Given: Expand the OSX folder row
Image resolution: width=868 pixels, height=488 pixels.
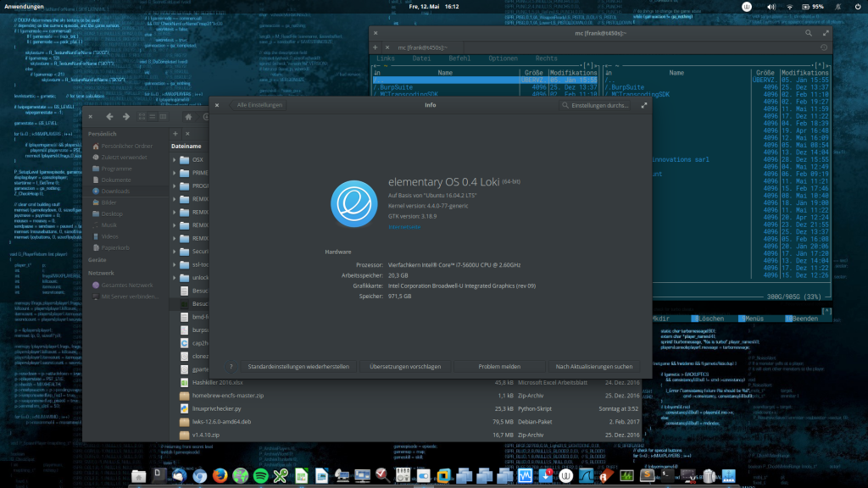Looking at the screenshot, I should 175,160.
